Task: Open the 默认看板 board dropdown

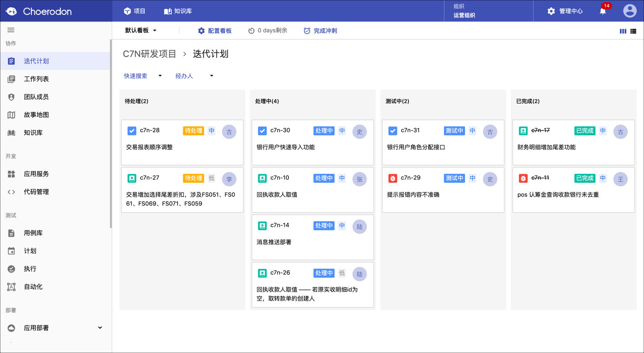Action: tap(141, 30)
